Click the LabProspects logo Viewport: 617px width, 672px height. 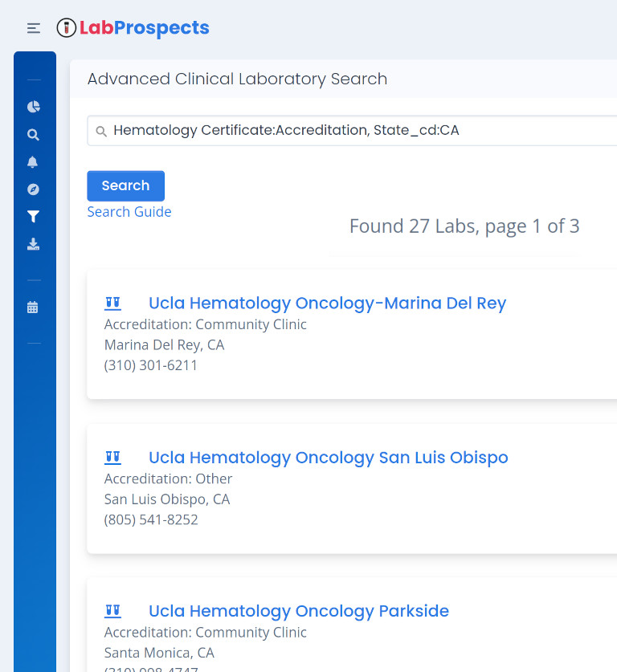133,28
